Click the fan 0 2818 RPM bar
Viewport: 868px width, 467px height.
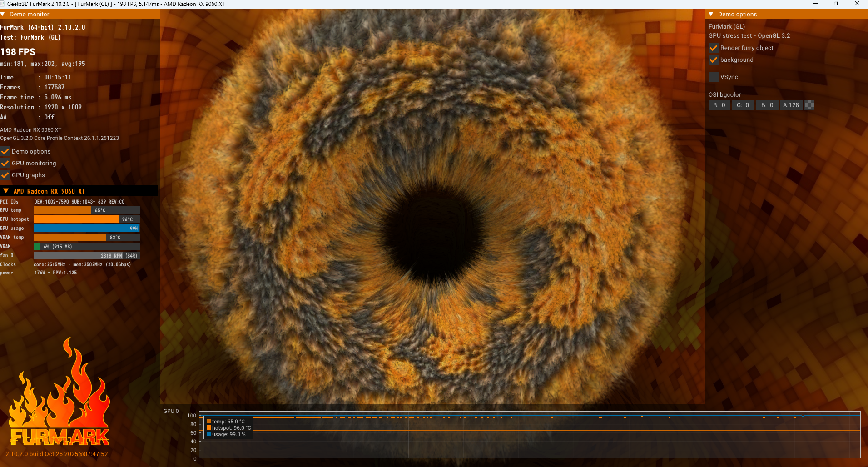coord(87,255)
